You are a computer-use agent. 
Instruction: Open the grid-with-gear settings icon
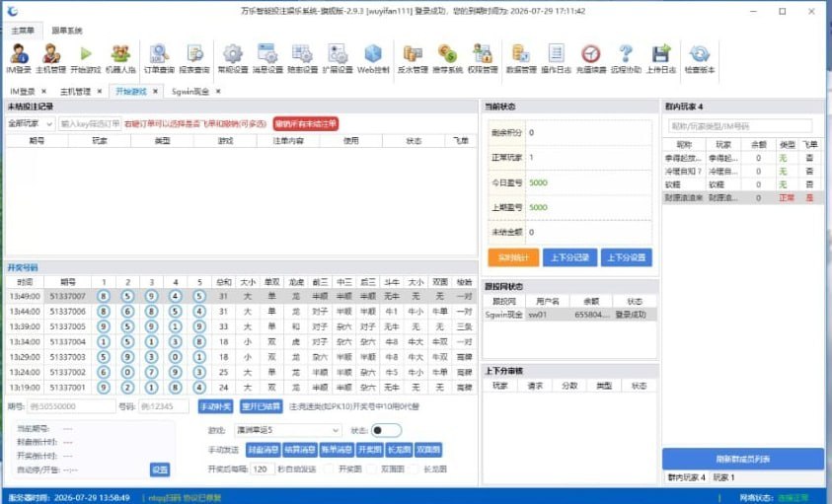(x=302, y=59)
